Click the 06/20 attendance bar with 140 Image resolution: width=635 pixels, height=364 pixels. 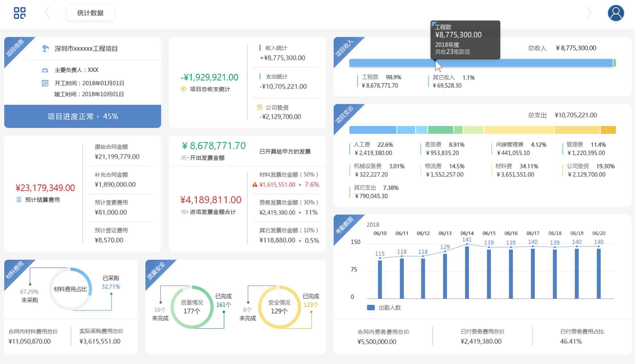point(599,274)
